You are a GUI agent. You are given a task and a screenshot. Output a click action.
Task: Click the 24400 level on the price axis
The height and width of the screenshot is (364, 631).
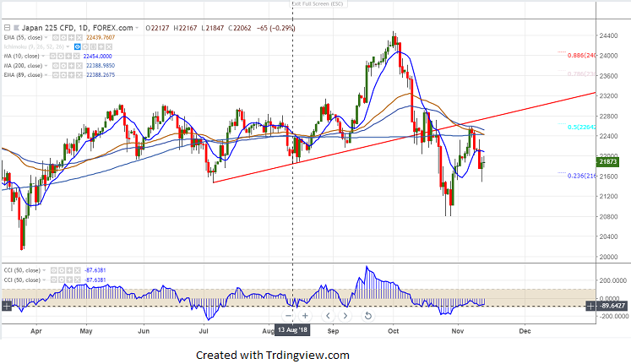(608, 35)
